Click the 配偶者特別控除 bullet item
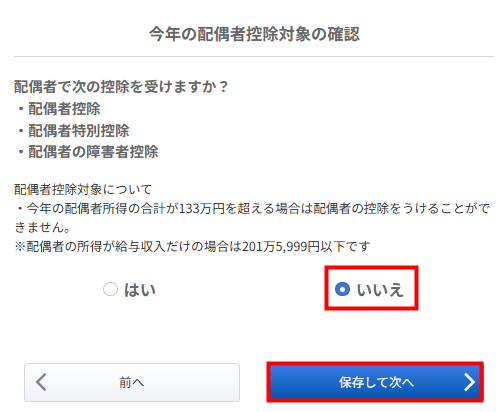The height and width of the screenshot is (412, 502). [79, 130]
